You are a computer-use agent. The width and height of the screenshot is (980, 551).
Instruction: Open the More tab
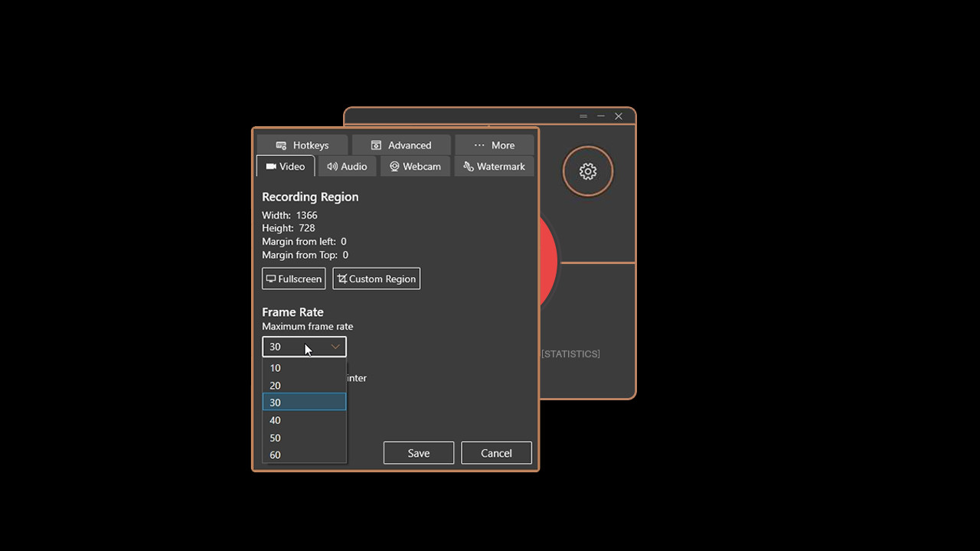[x=494, y=145]
